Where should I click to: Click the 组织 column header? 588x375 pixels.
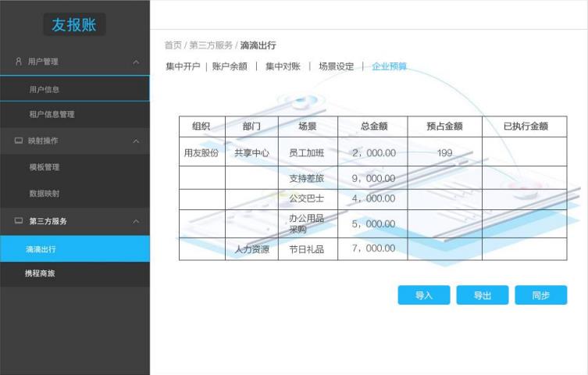(x=202, y=127)
